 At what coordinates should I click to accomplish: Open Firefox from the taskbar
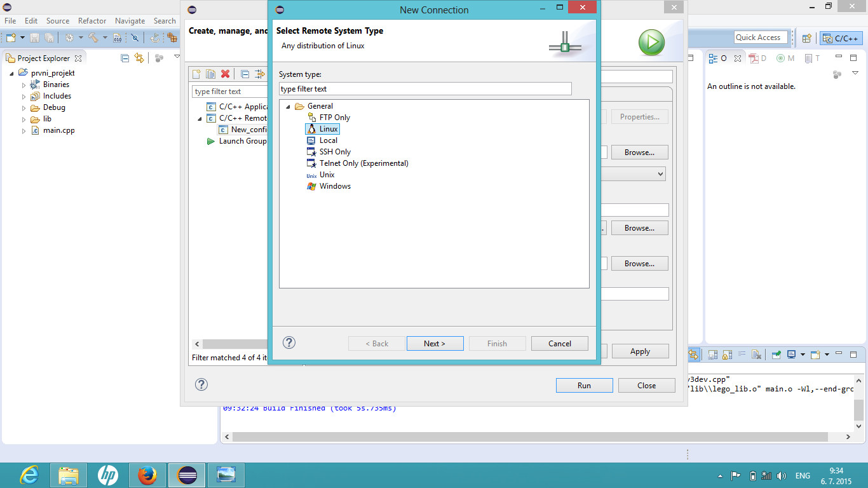(147, 475)
